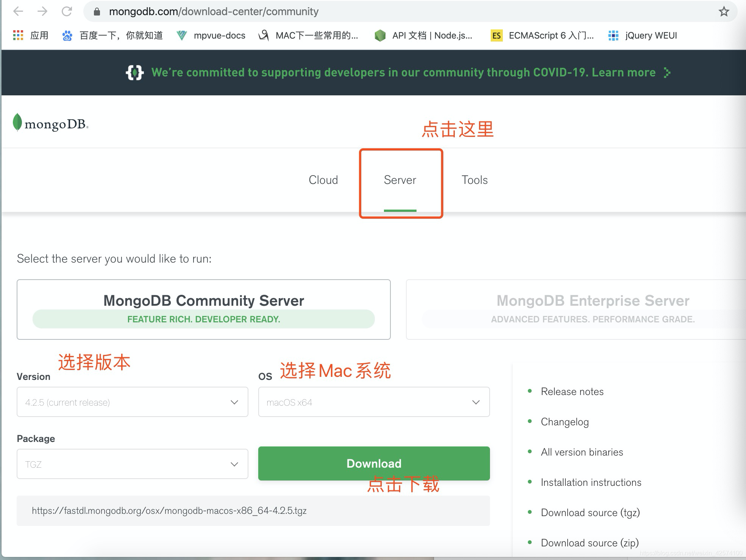The image size is (746, 560).
Task: Open Release notes link
Action: tap(572, 392)
